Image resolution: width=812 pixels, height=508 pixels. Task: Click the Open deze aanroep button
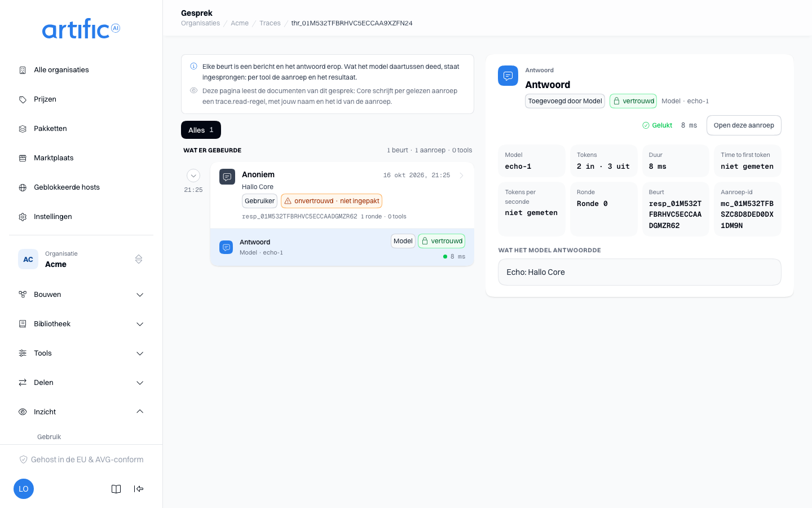(744, 125)
